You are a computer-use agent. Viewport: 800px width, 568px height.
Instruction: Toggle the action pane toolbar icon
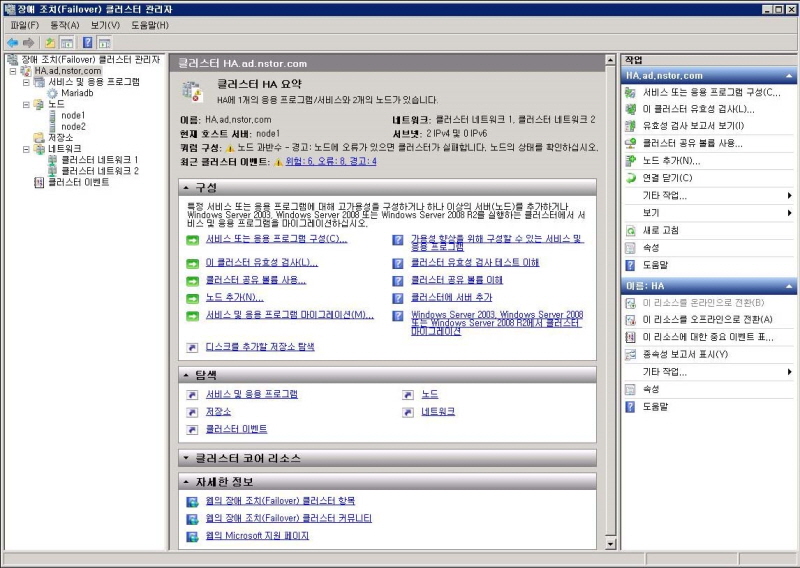click(104, 43)
